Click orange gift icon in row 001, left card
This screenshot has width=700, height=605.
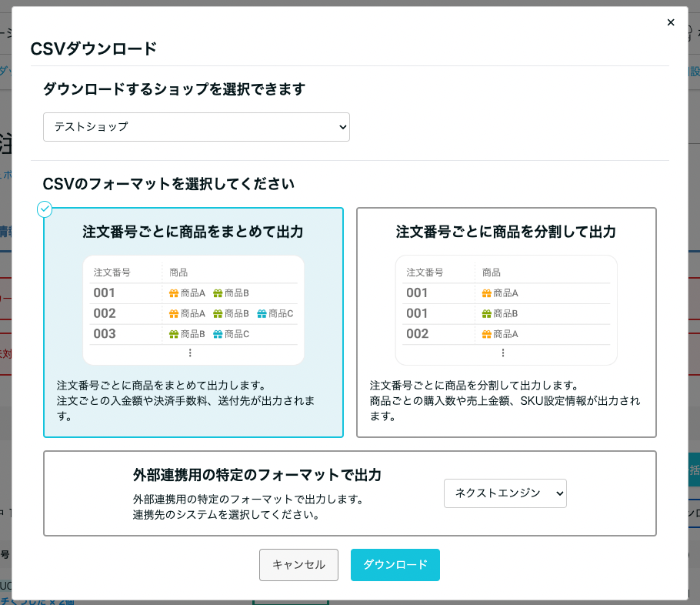174,293
